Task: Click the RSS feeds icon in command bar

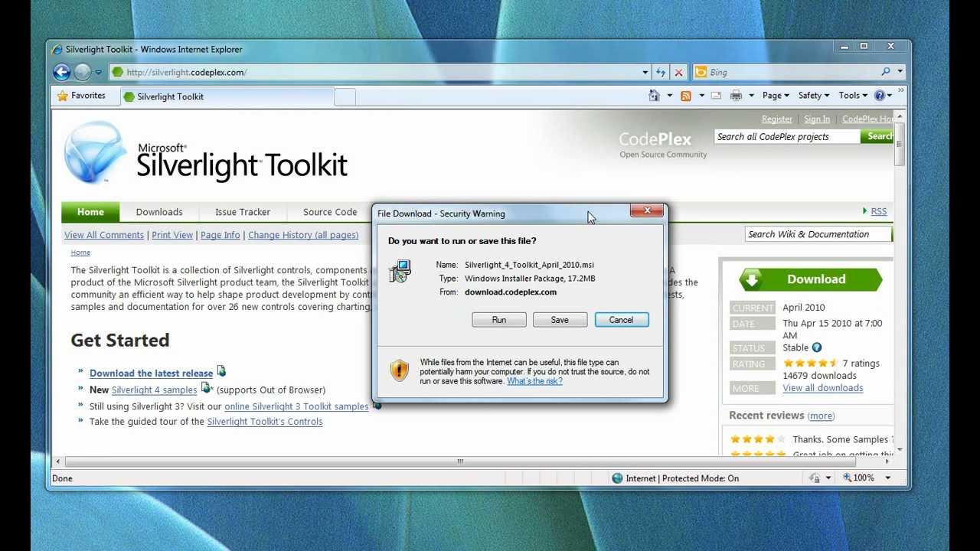Action: point(686,96)
